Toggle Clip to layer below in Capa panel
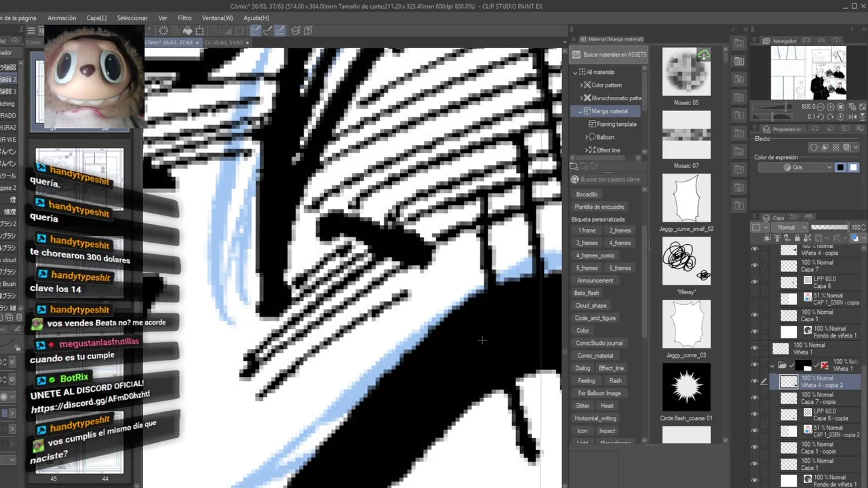Image resolution: width=868 pixels, height=488 pixels. 768,238
